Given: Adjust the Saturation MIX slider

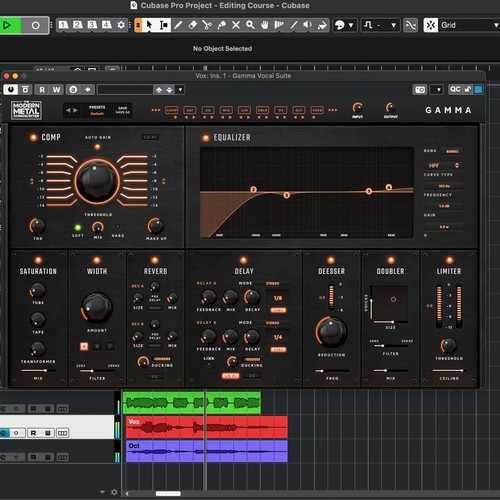Looking at the screenshot, I should 38,370.
